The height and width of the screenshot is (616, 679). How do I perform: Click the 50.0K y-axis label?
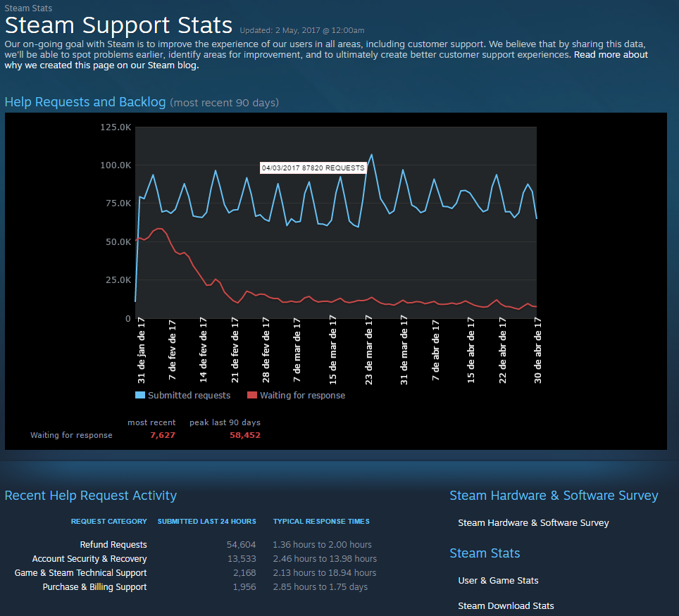tap(118, 242)
